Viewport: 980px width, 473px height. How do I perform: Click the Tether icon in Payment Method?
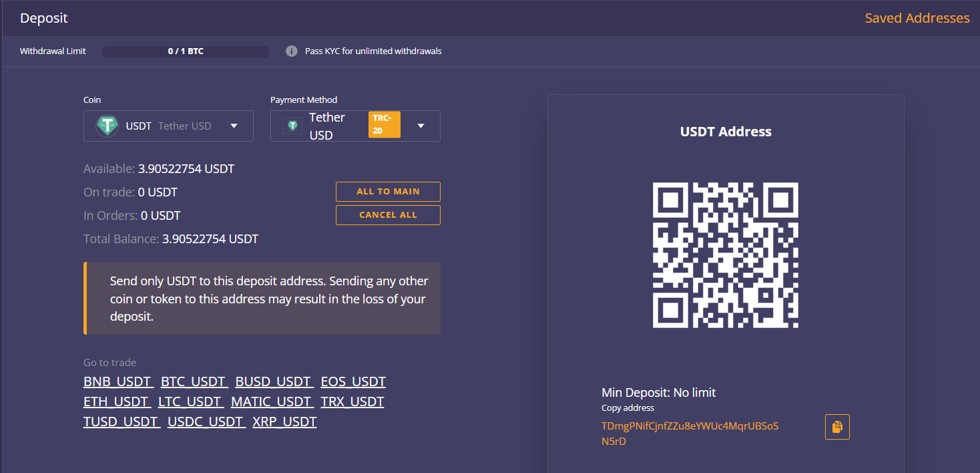292,126
